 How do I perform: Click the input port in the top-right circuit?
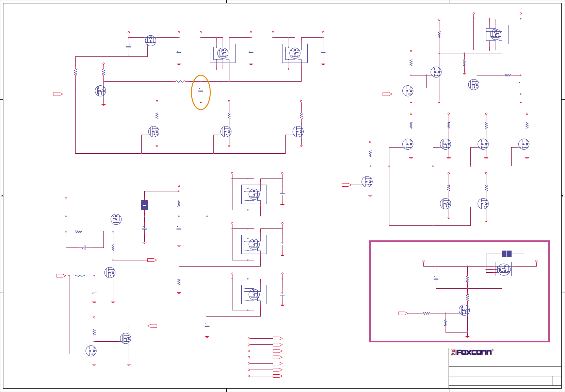tap(387, 94)
